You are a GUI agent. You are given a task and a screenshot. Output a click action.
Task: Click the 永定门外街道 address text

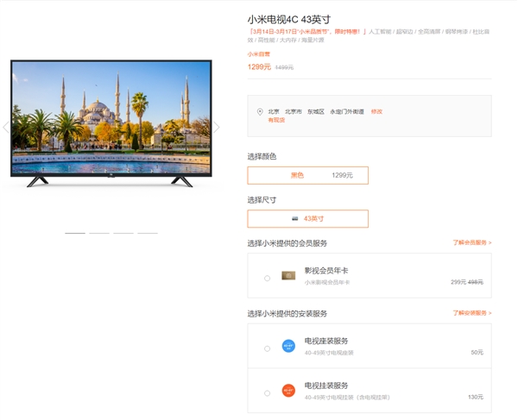pos(347,111)
